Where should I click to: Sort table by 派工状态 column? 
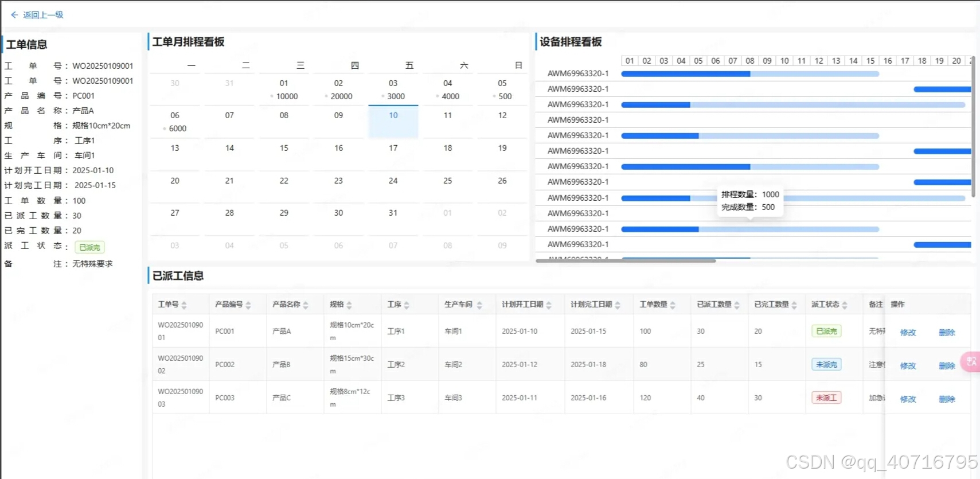coord(845,305)
